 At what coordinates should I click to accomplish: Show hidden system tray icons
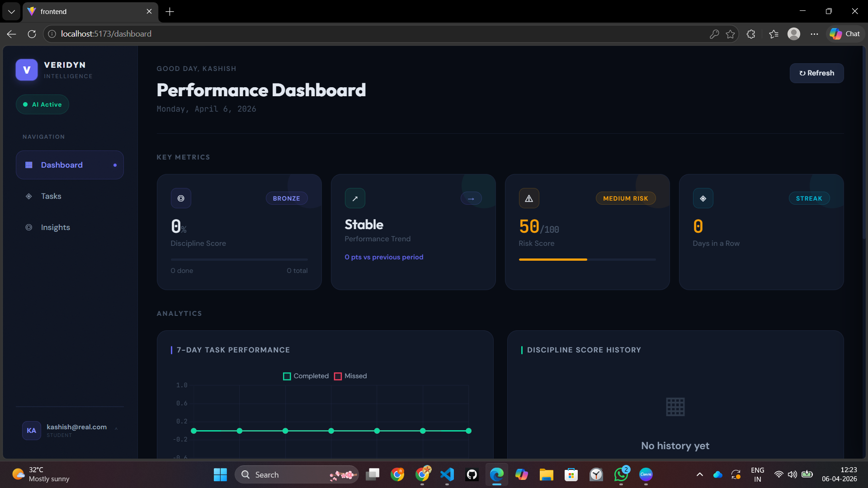(x=700, y=474)
